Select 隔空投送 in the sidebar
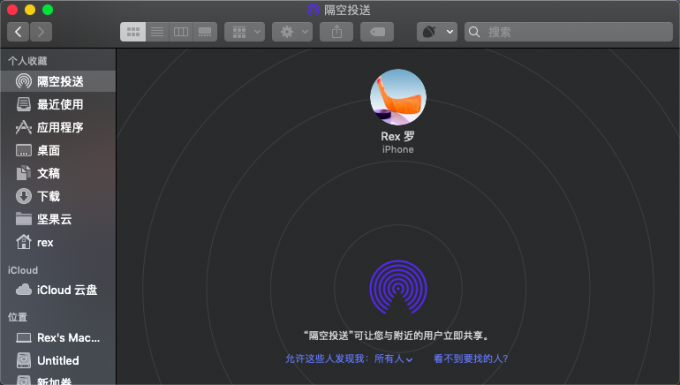 pyautogui.click(x=58, y=81)
